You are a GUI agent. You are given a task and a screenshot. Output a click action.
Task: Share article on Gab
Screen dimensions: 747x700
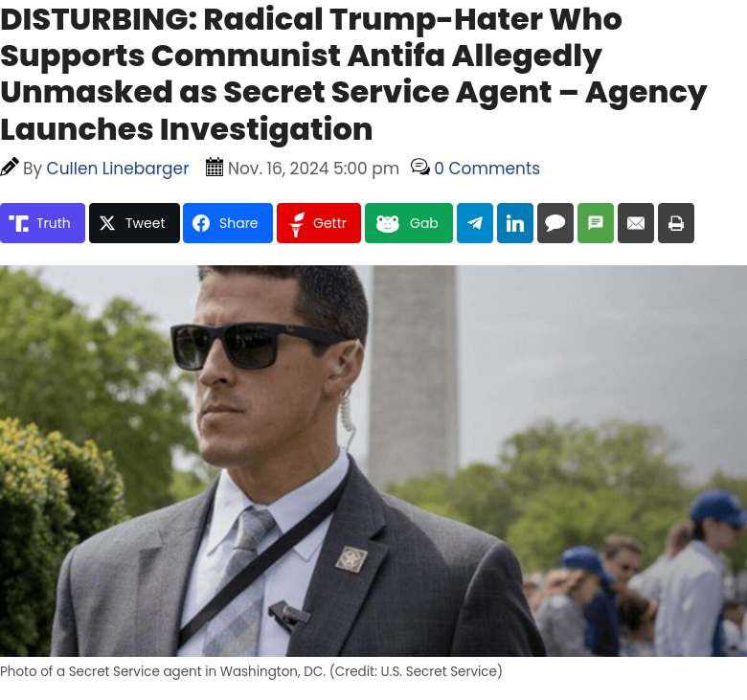pyautogui.click(x=409, y=223)
